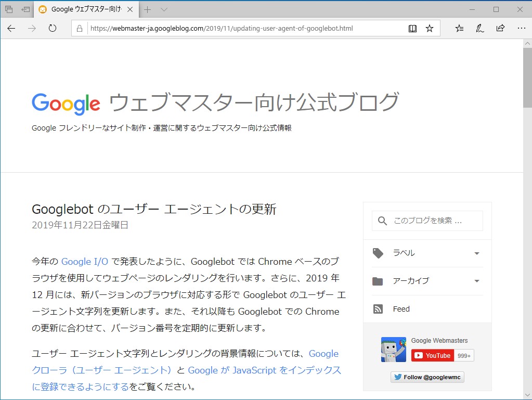The height and width of the screenshot is (400, 532).
Task: Subscribe via the YouTube button
Action: tap(433, 356)
